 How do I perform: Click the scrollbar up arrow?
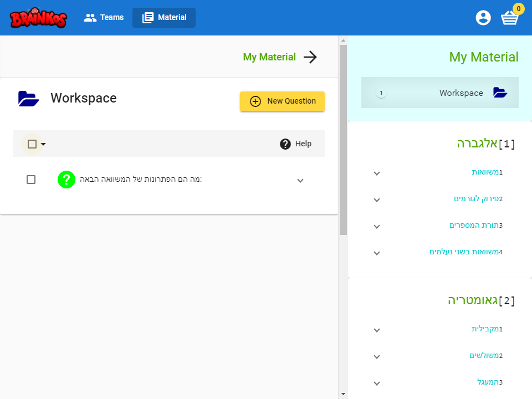click(343, 40)
